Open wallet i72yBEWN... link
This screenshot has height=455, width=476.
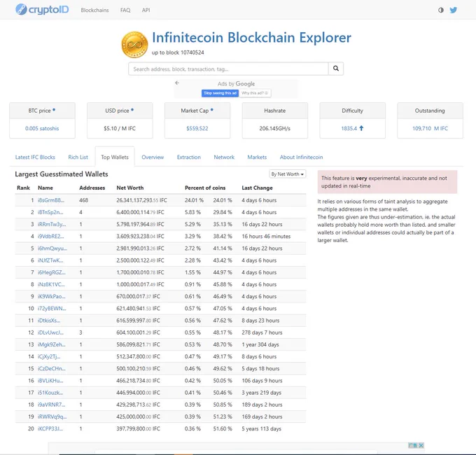tap(52, 309)
